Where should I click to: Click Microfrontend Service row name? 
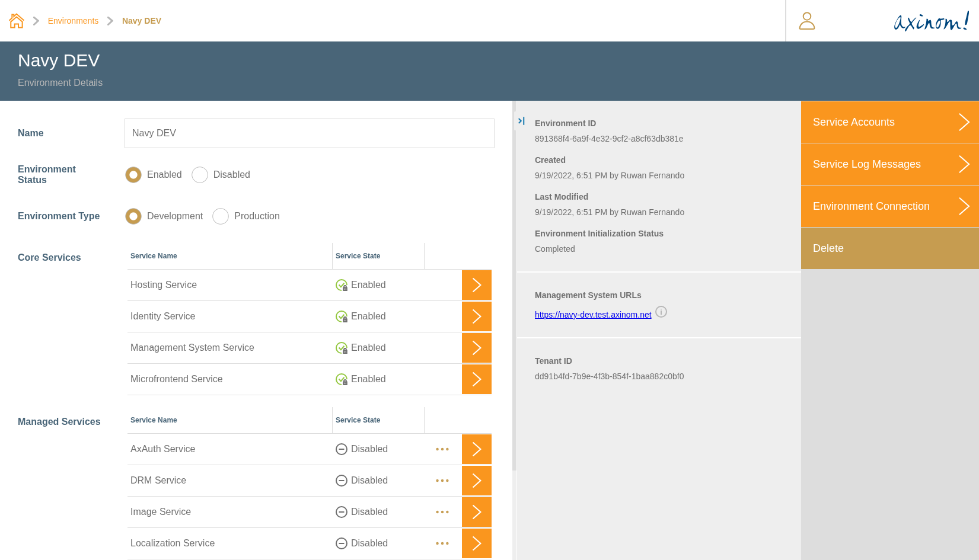[x=177, y=379]
